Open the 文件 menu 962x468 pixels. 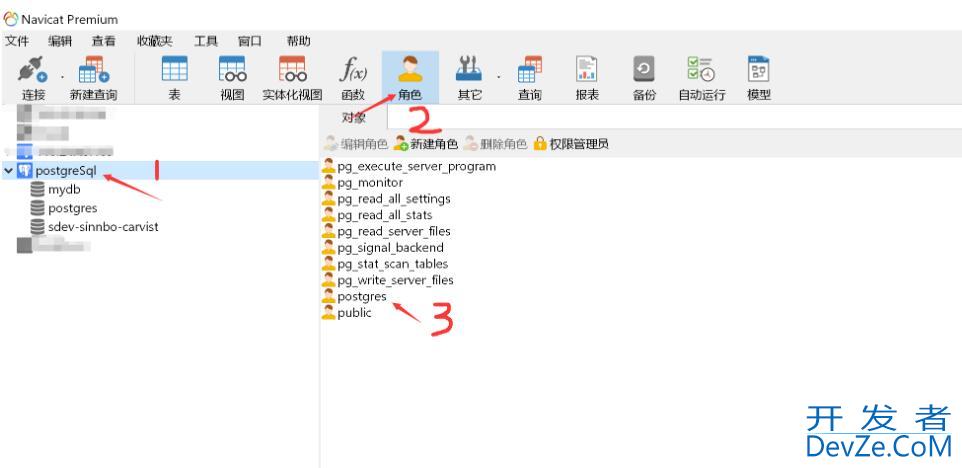17,41
